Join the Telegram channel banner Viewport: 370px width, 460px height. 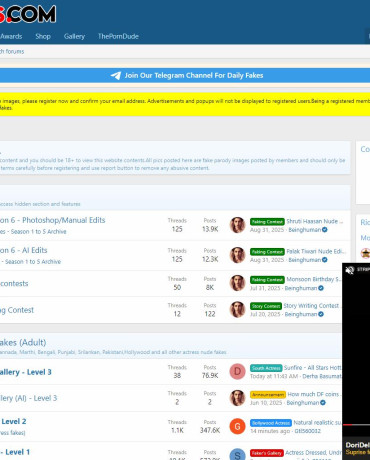click(x=185, y=76)
